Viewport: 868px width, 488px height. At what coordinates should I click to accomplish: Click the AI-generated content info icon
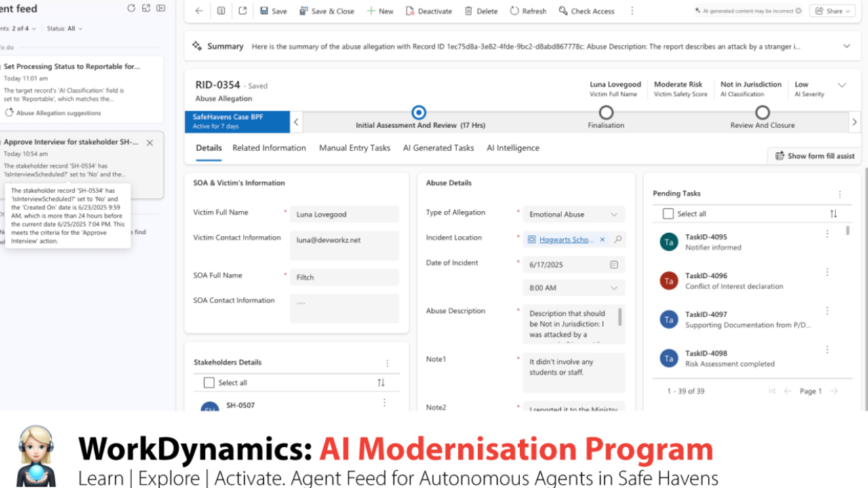click(x=798, y=11)
